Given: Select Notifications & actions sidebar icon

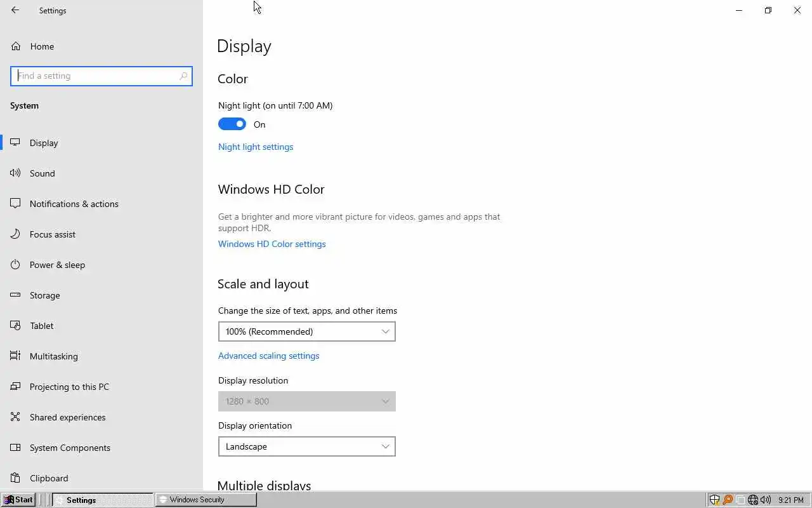Looking at the screenshot, I should click(15, 204).
